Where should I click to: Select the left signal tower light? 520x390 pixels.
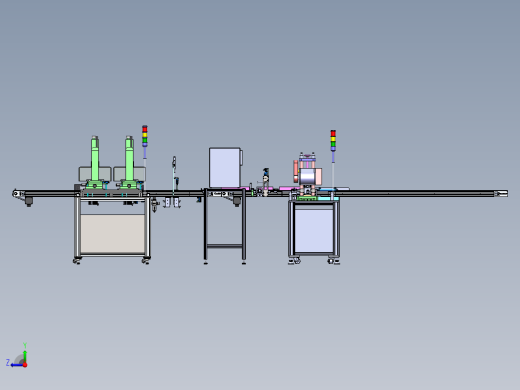[145, 136]
